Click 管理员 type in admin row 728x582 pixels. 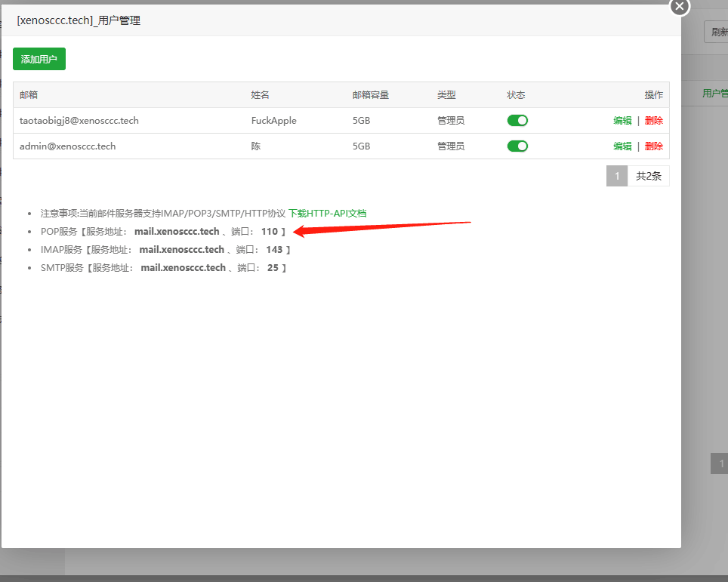pyautogui.click(x=451, y=146)
